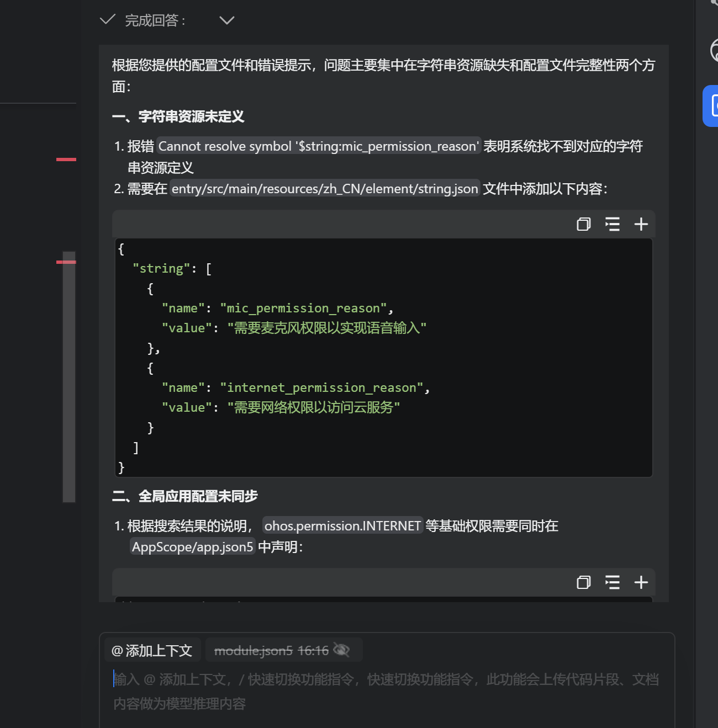Image resolution: width=718 pixels, height=728 pixels.
Task: Click the AppScope/app.json5 inline path
Action: 192,547
